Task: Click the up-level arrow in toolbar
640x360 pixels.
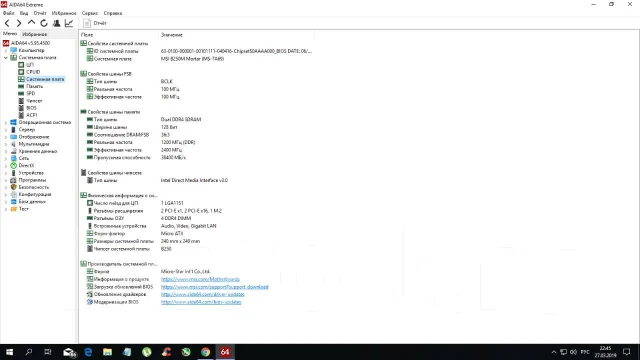Action: pyautogui.click(x=31, y=23)
